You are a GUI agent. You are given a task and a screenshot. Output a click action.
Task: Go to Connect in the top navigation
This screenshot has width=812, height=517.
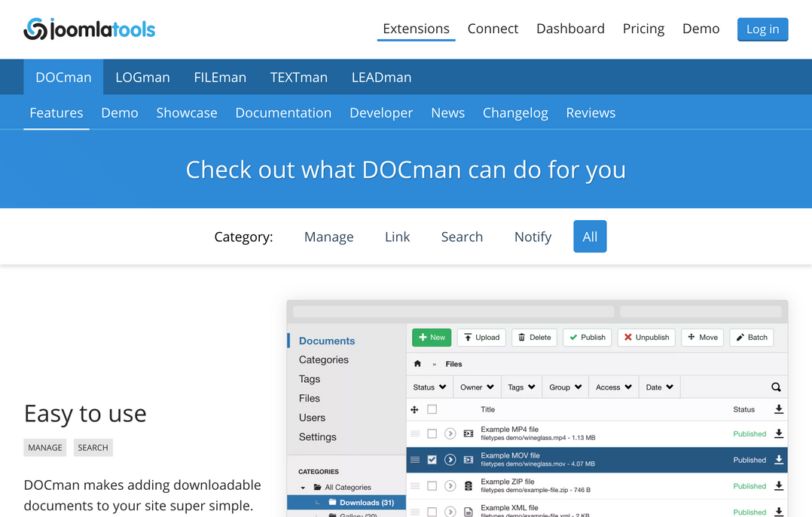493,29
